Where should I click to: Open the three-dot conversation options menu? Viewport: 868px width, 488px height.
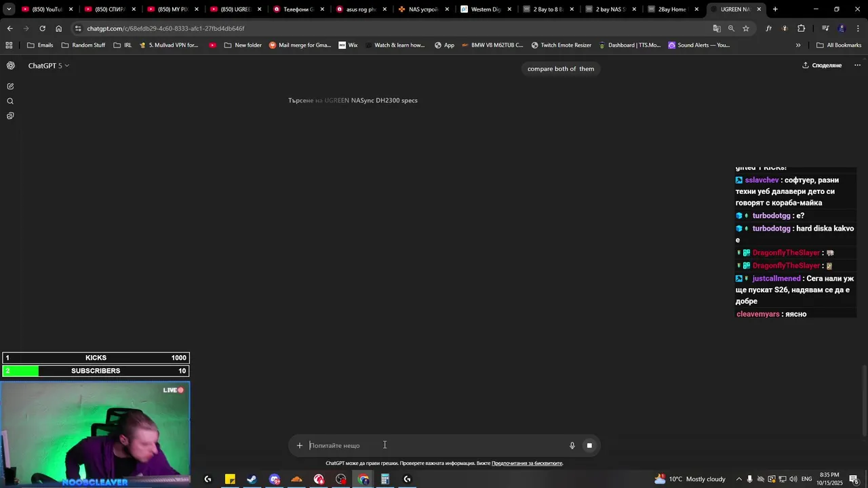(x=857, y=66)
